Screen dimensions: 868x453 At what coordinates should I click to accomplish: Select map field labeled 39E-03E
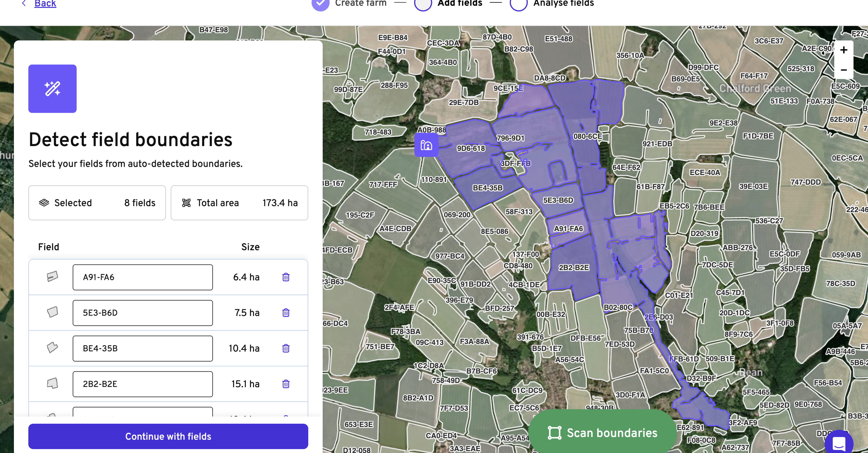(753, 186)
